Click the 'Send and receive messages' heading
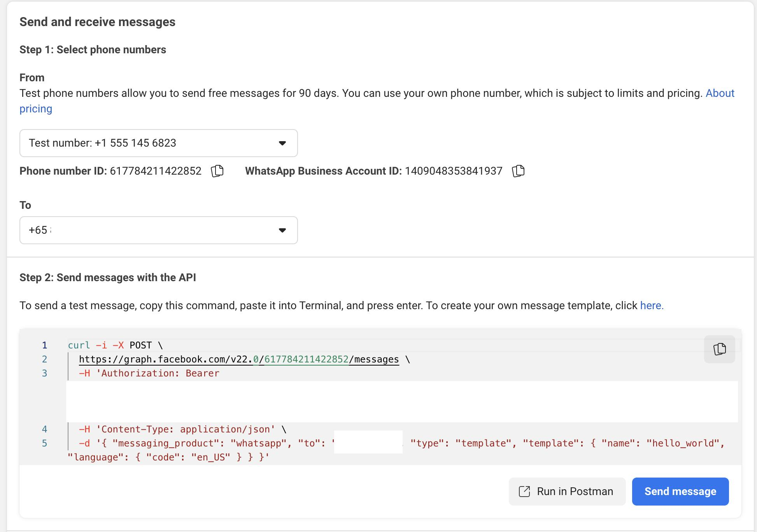This screenshot has height=532, width=757. pos(98,22)
